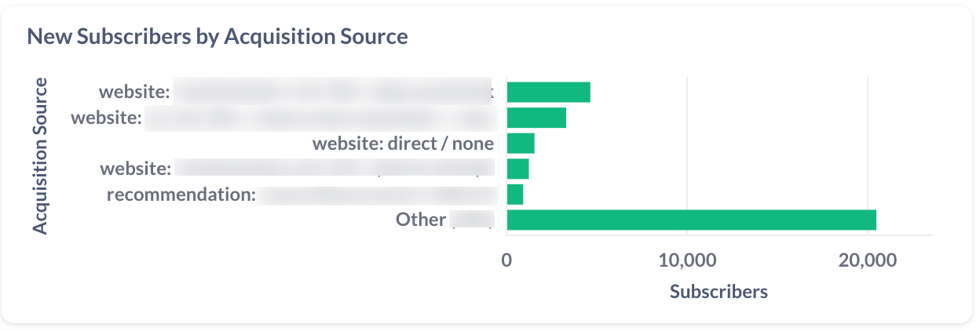Click the "Other" category label

coord(421,219)
